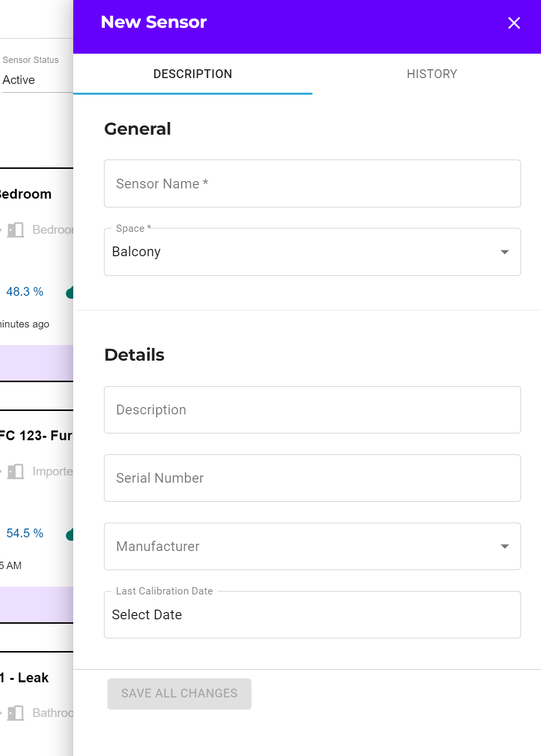Click the door icon beside Imported space
Screen dimensions: 541x756
click(x=16, y=471)
